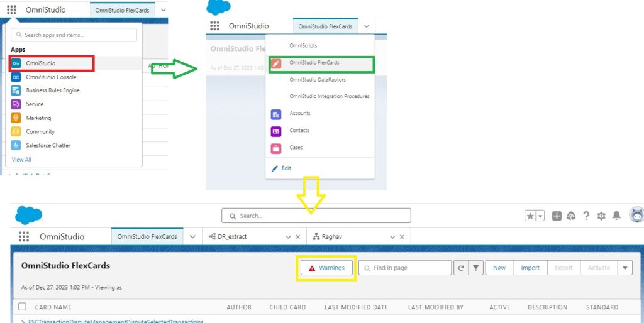Toggle select-all checkbox beside CARD NAME

click(22, 307)
